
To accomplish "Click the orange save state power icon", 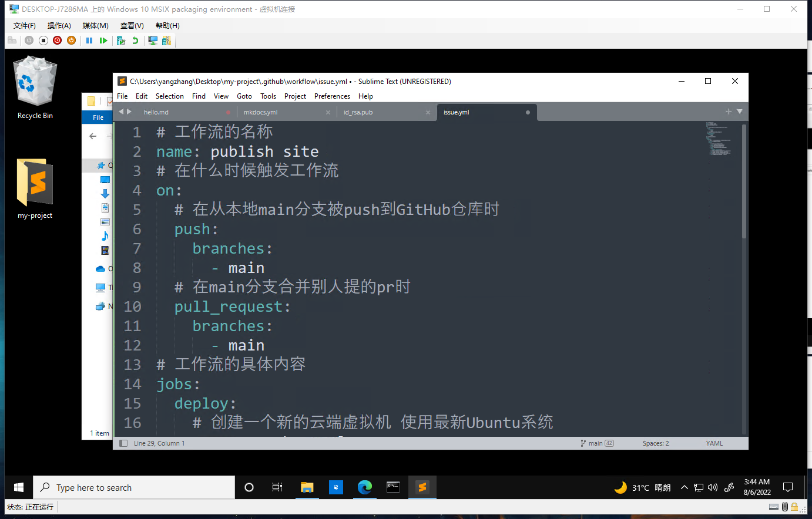I will tap(71, 41).
